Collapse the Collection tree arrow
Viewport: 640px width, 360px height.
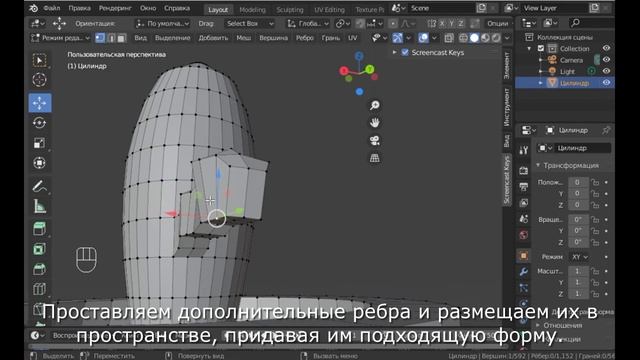coord(529,48)
